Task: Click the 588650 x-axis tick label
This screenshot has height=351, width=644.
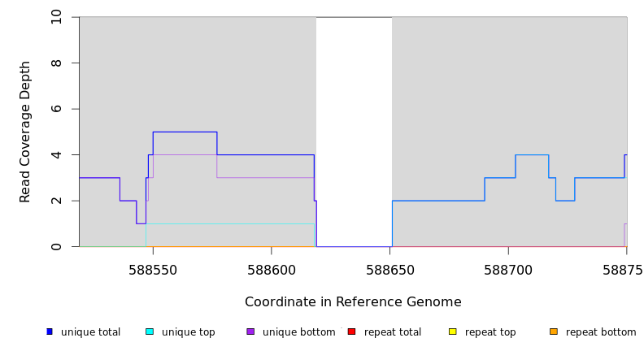Action: pyautogui.click(x=389, y=269)
